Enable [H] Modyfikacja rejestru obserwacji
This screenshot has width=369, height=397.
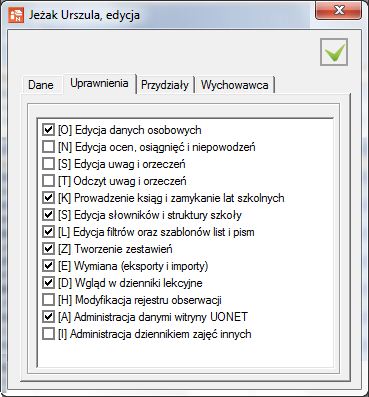pyautogui.click(x=48, y=300)
